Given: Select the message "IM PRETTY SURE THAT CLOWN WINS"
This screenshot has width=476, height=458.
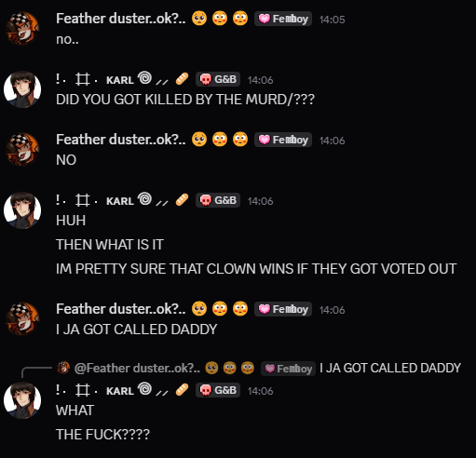Looking at the screenshot, I should coord(256,269).
